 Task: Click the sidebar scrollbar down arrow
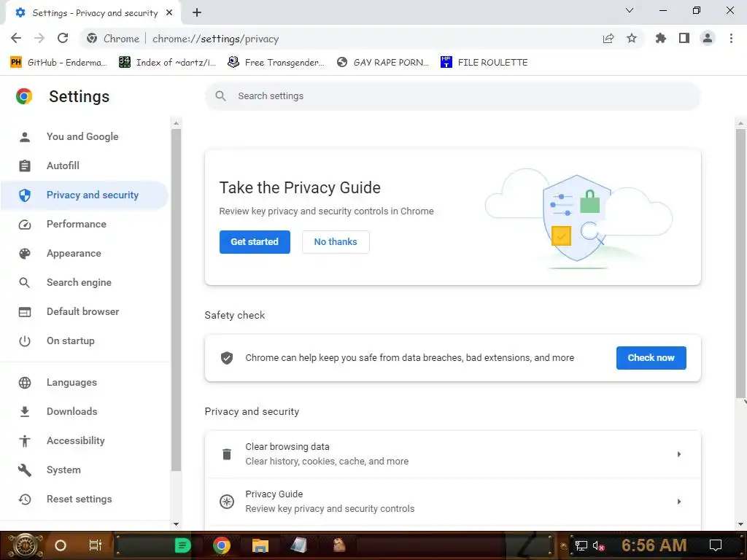point(177,524)
